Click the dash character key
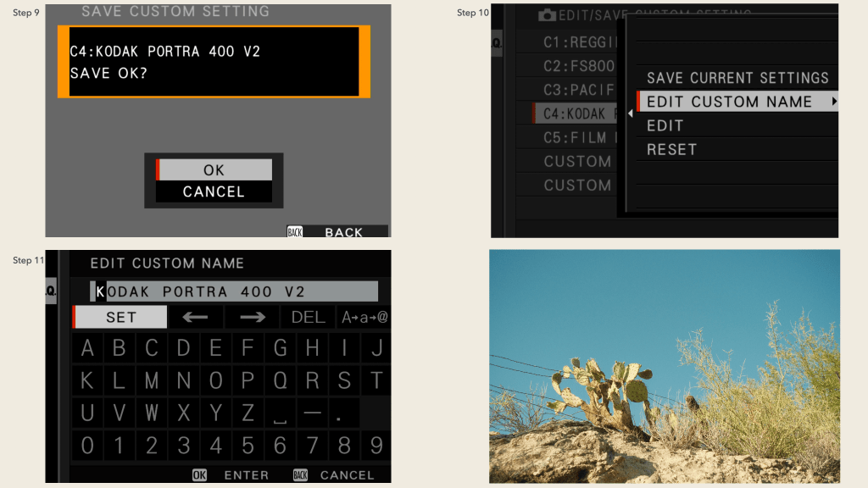 (311, 413)
